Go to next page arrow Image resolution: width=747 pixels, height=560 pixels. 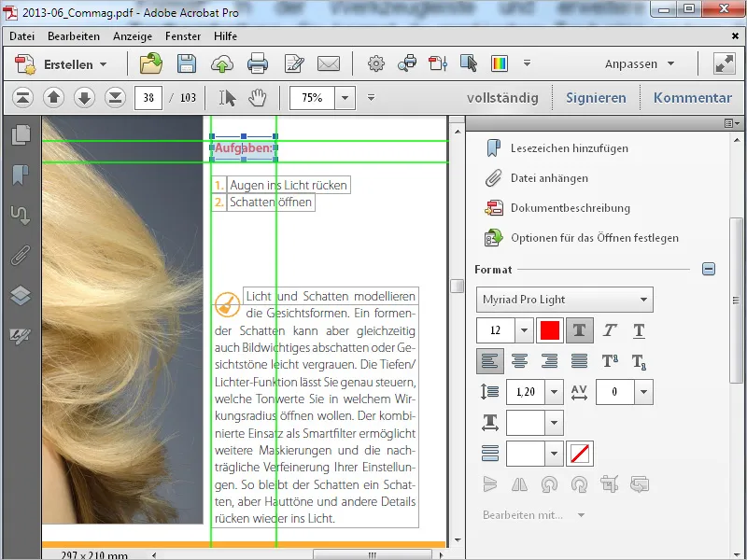pyautogui.click(x=84, y=98)
